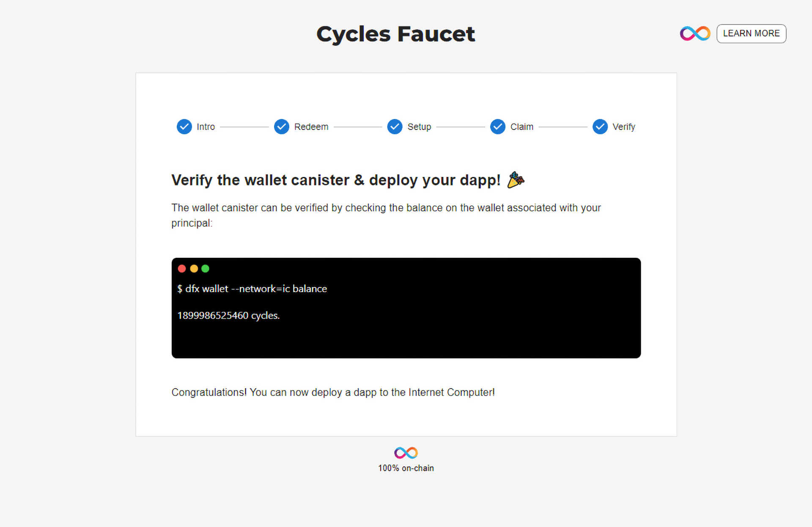Click the Intro step checkmark icon
The image size is (812, 527).
point(184,126)
